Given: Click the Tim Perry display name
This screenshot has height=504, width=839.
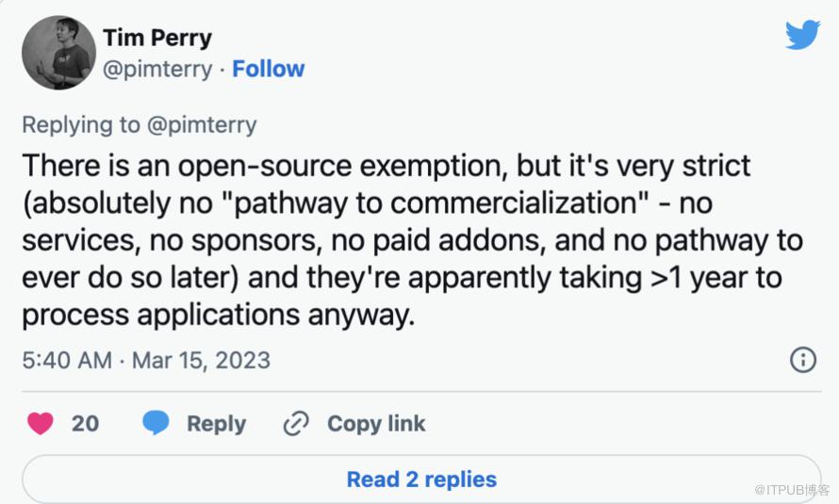Looking at the screenshot, I should [157, 38].
